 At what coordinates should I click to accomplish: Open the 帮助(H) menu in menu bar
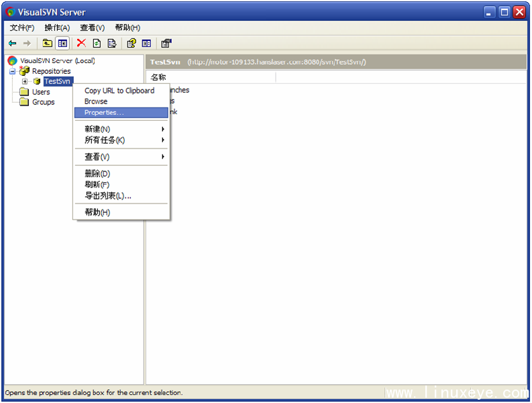pos(127,28)
